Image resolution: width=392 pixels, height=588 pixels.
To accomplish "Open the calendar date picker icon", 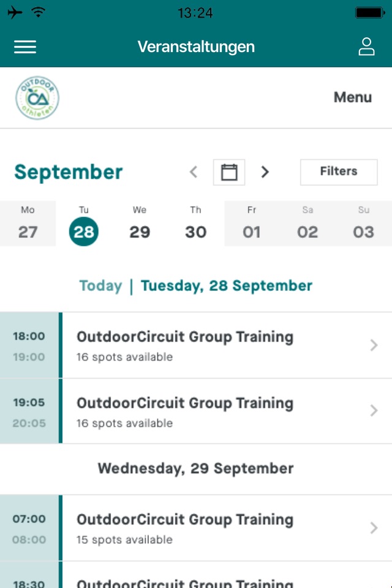I will [229, 172].
